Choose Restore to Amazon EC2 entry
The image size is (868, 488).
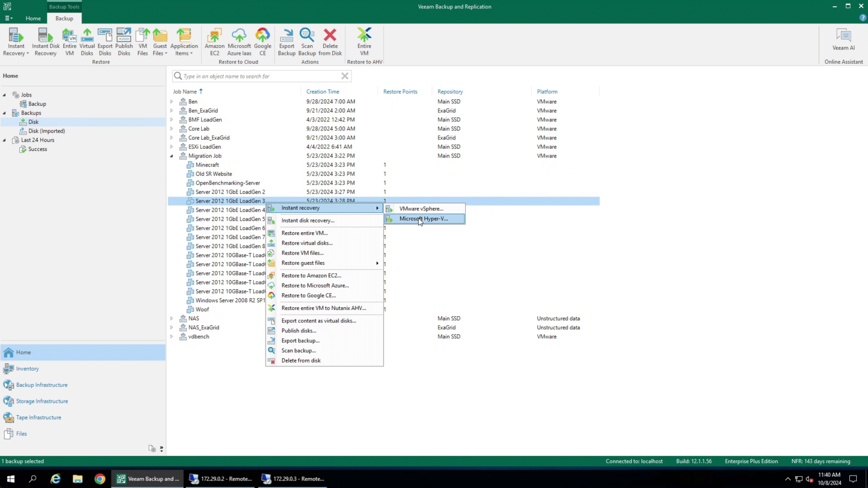324,276
